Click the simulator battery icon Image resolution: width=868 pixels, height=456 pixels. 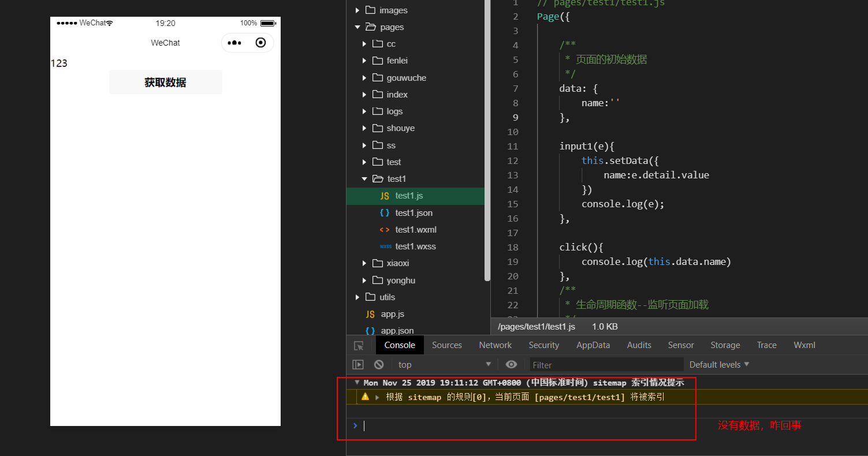pos(268,23)
